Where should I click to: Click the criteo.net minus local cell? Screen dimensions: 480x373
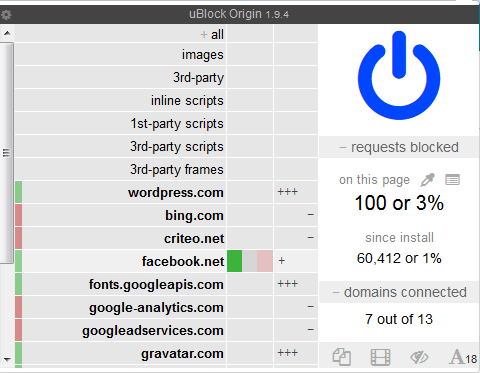pos(296,238)
